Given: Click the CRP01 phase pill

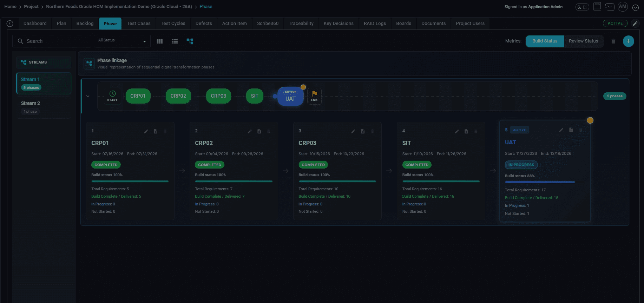Looking at the screenshot, I should pyautogui.click(x=138, y=96).
